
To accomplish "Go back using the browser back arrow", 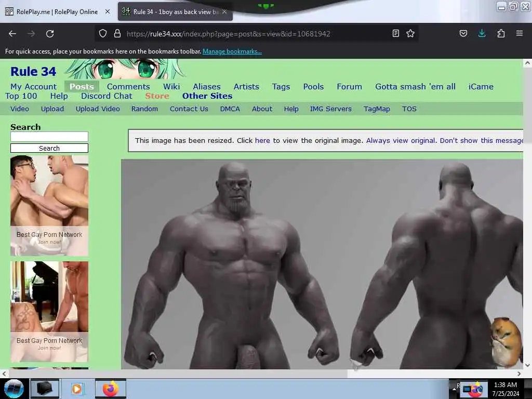I will (x=12, y=34).
